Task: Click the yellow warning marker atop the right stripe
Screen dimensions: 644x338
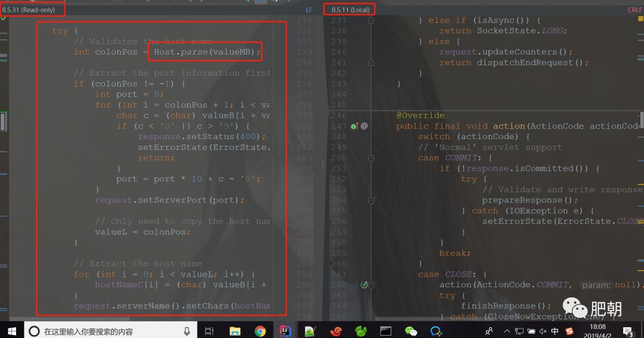Action: 640,19
